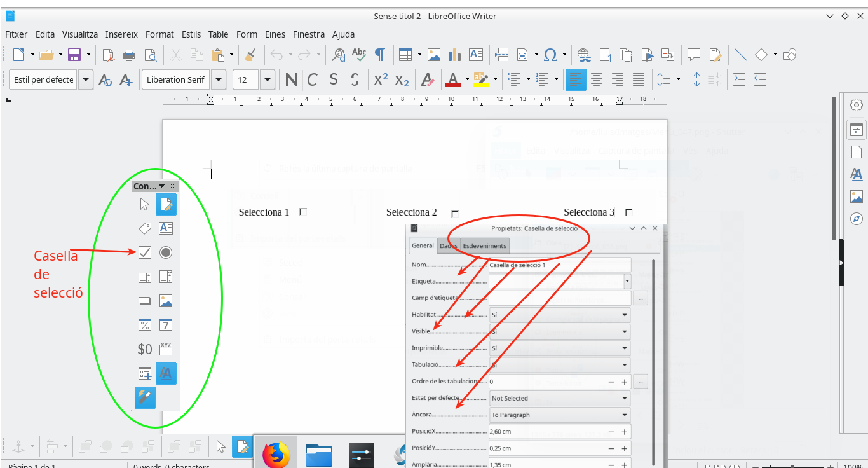This screenshot has height=468, width=868.
Task: Toggle the Selecciona 1 checkbox
Action: coord(303,212)
